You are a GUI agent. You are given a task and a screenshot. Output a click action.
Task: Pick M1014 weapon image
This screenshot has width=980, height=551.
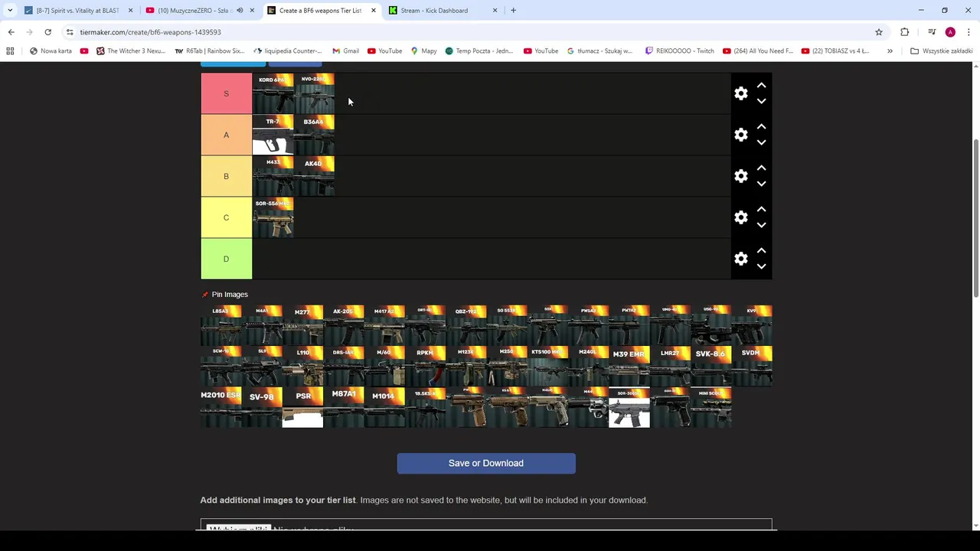coord(384,407)
